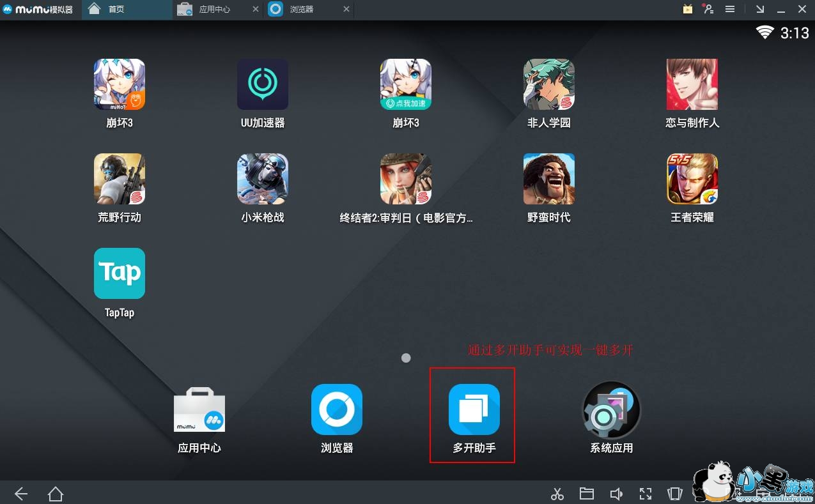Viewport: 815px width, 504px height.
Task: Open the 野蛮时代 game
Action: [549, 179]
